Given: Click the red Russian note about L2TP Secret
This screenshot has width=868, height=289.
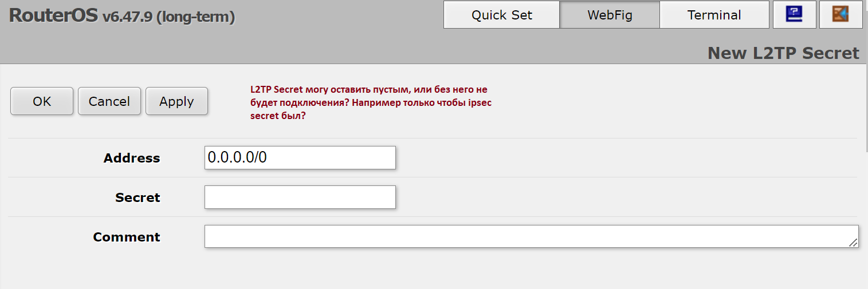Looking at the screenshot, I should (x=371, y=102).
